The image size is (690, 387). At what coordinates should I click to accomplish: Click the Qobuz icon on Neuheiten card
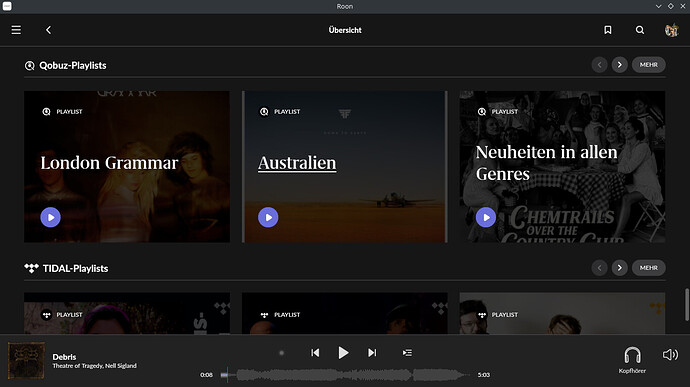click(x=482, y=112)
